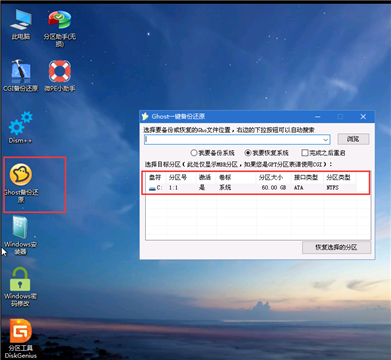Click the 盘符 column header
The image size is (391, 360).
[x=155, y=177]
